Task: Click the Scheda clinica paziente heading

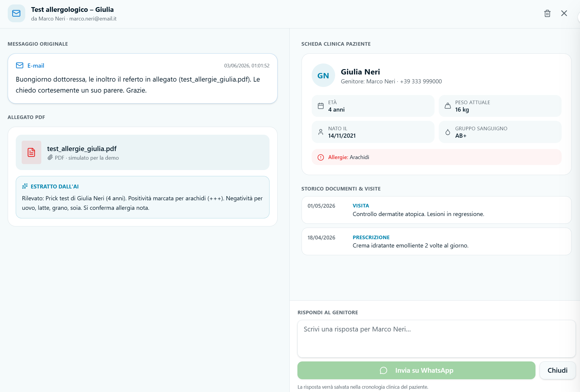Action: click(x=336, y=44)
